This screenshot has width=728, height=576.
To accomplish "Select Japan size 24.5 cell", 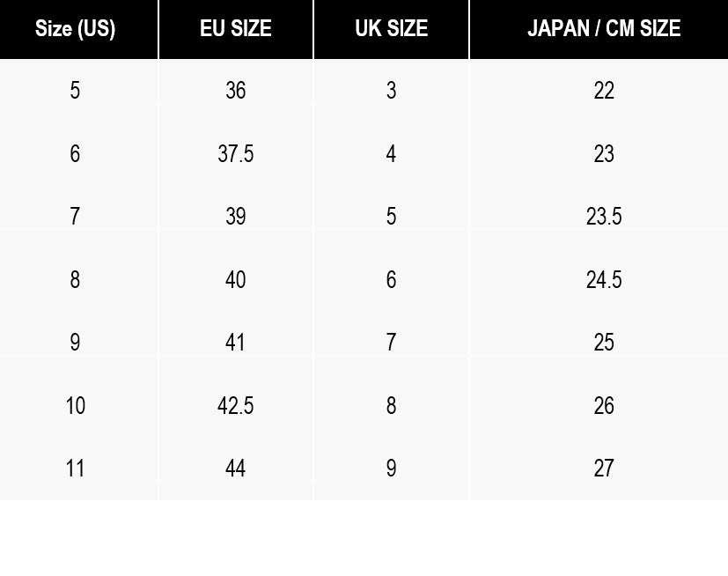I will 604,280.
